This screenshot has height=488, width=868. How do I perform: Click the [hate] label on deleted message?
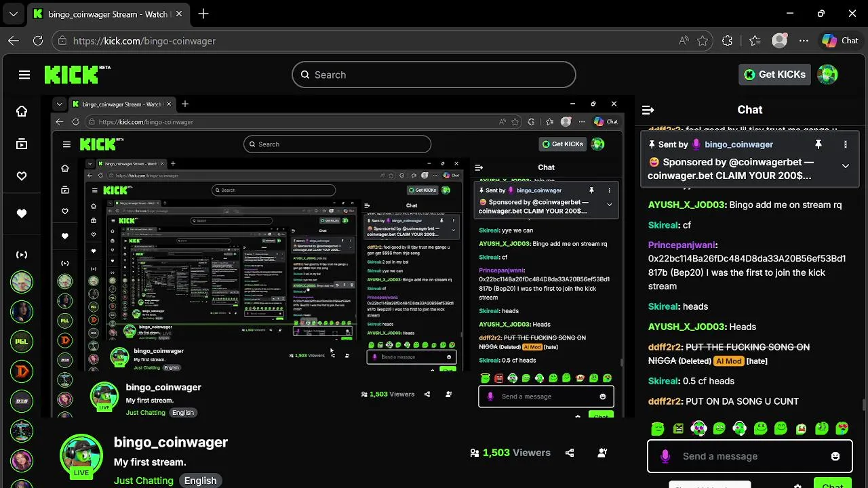757,361
